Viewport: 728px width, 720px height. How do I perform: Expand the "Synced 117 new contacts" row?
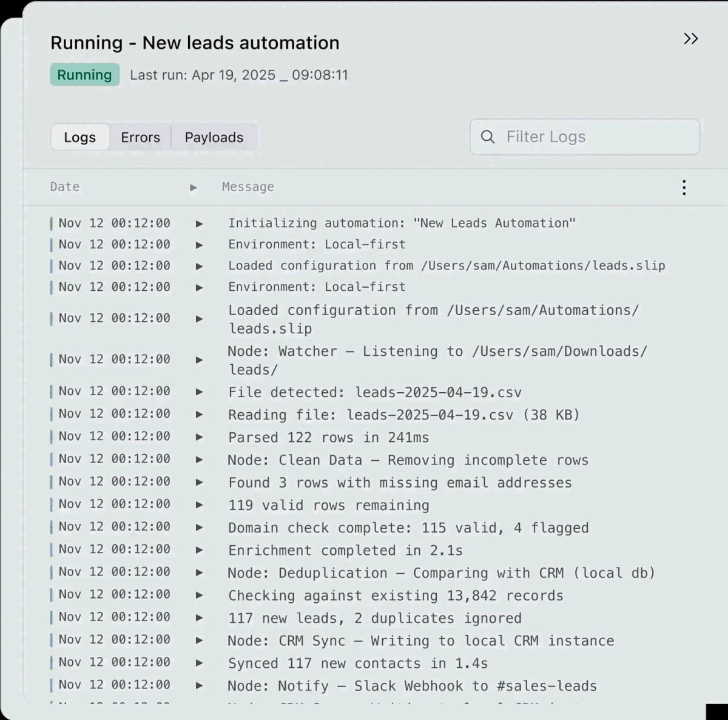[x=199, y=663]
